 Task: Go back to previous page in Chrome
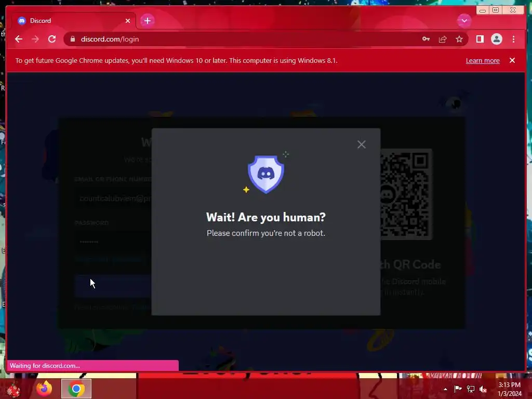point(19,39)
